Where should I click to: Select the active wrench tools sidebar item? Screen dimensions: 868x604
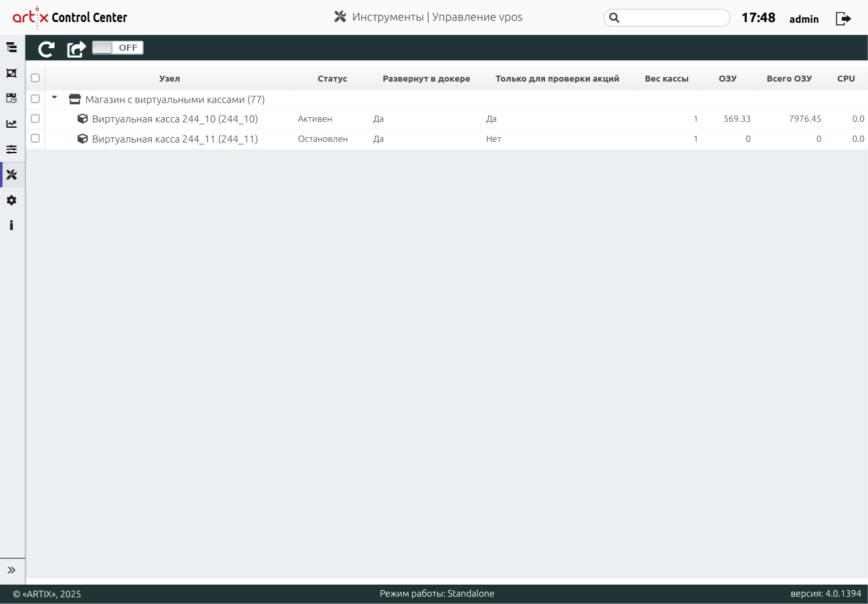tap(11, 175)
